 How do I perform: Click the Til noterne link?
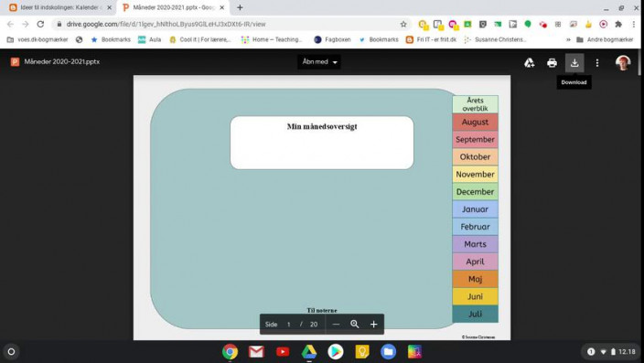point(322,311)
